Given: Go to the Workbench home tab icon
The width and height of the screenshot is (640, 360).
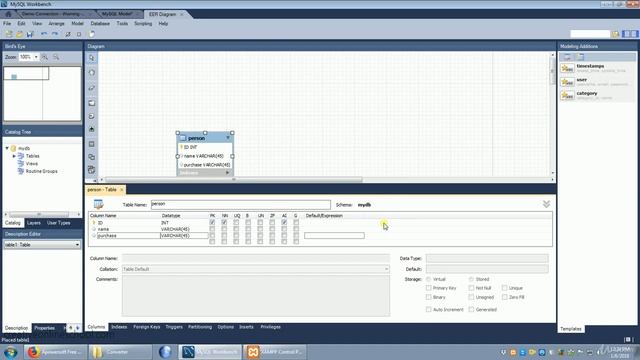Looking at the screenshot, I should click(8, 14).
